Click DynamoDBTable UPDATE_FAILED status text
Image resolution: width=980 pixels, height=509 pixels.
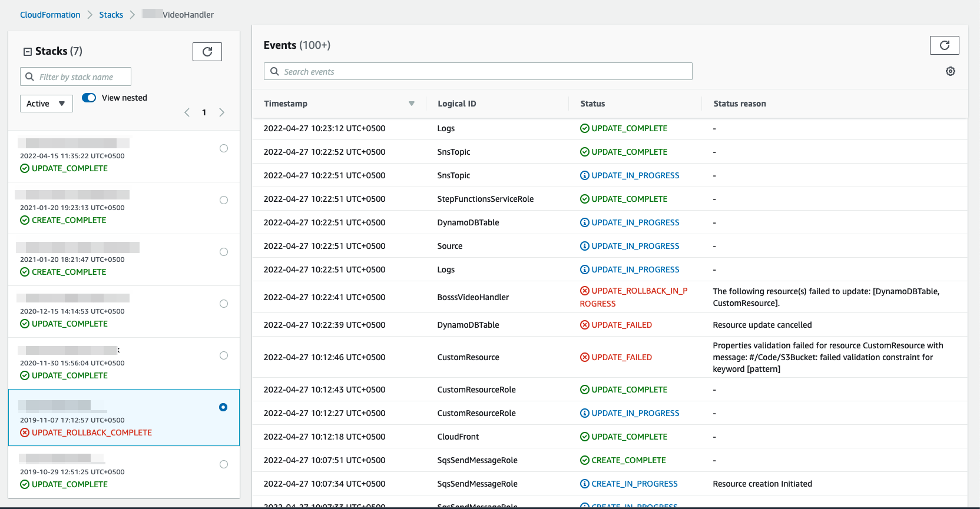(x=622, y=325)
